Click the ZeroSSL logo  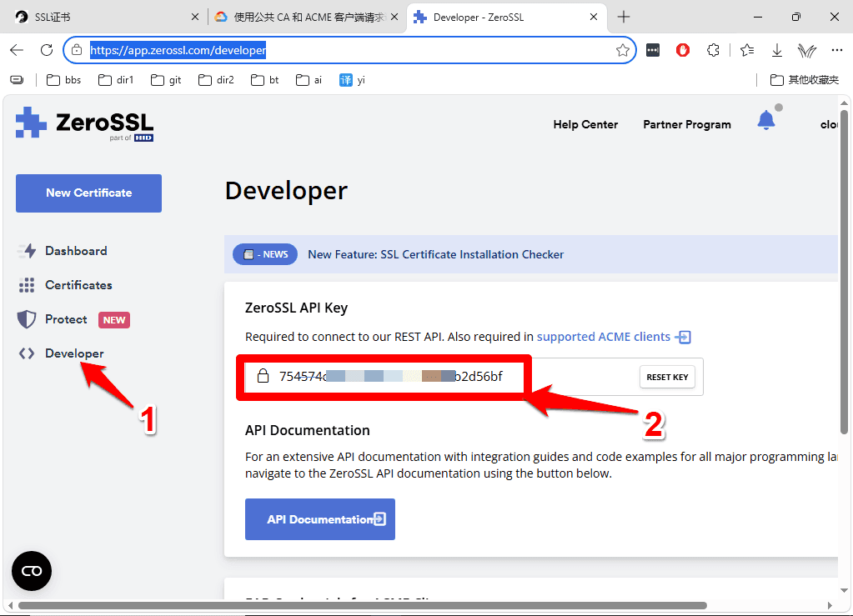(x=85, y=123)
